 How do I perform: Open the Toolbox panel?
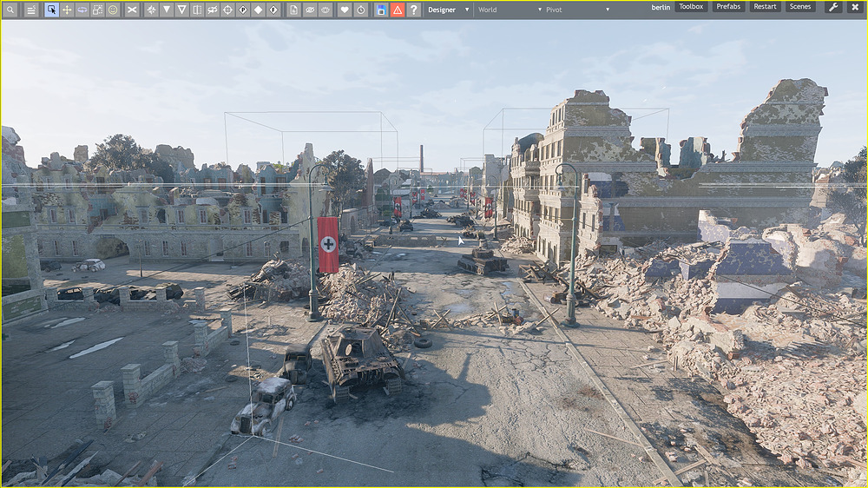(692, 7)
